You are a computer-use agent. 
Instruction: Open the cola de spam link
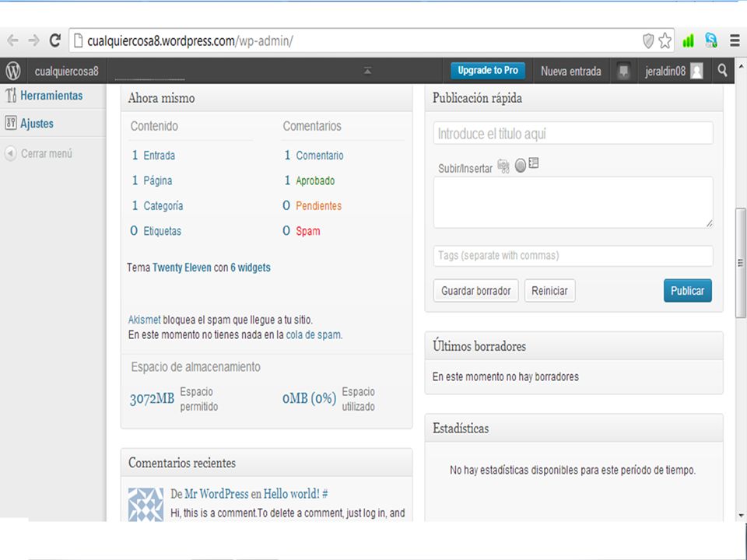coord(314,334)
